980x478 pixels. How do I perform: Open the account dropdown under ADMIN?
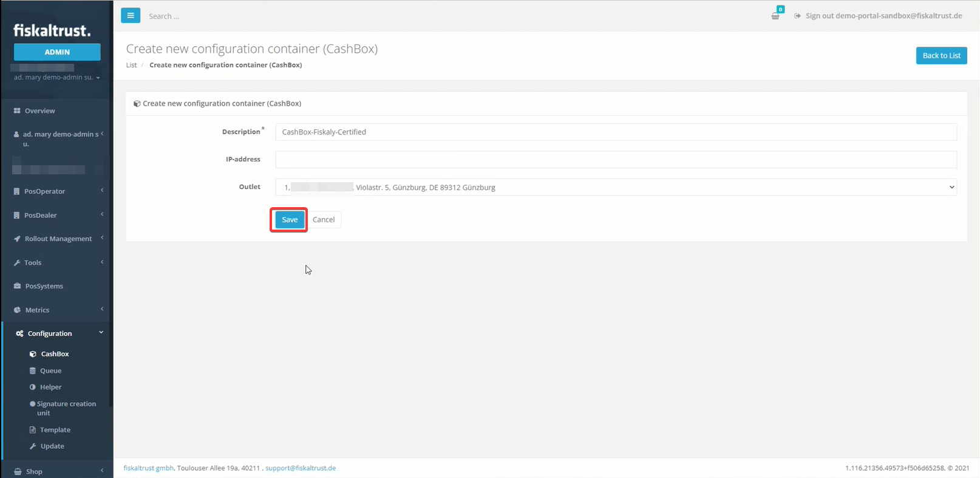(x=57, y=77)
